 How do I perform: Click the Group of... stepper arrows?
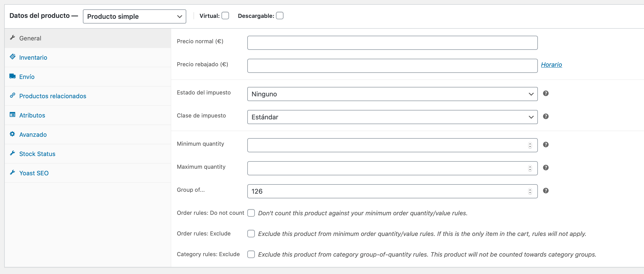[530, 192]
